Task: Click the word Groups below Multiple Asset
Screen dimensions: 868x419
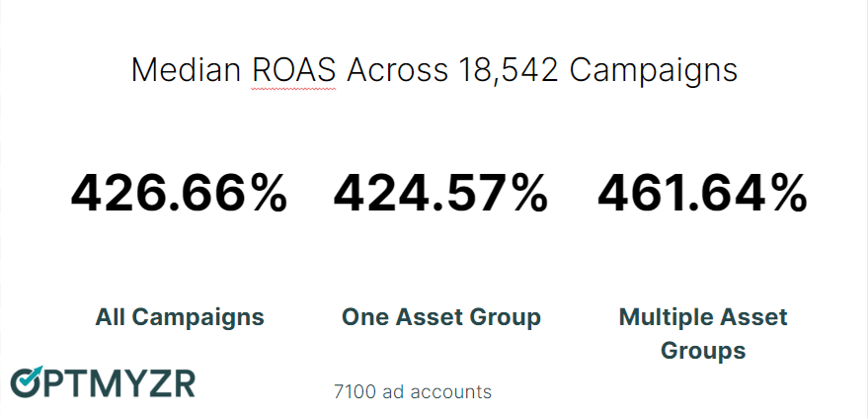Action: tap(702, 351)
